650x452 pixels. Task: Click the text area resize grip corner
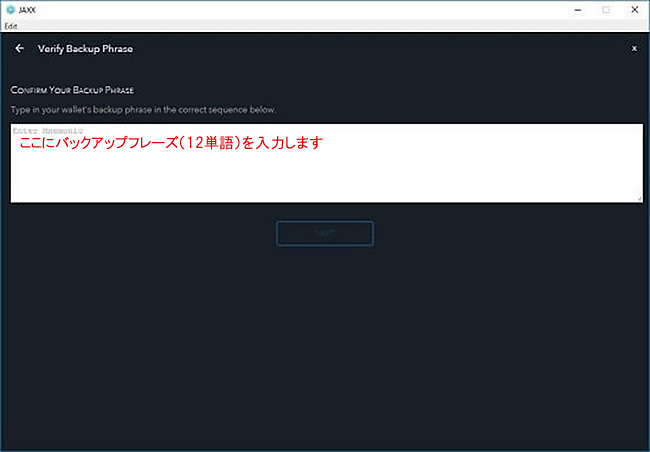638,199
